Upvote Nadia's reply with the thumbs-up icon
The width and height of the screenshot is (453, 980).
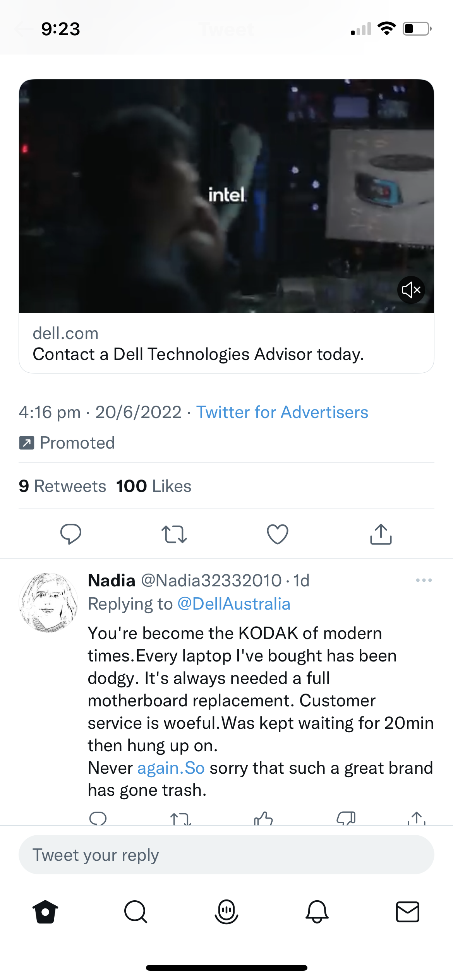tap(263, 818)
